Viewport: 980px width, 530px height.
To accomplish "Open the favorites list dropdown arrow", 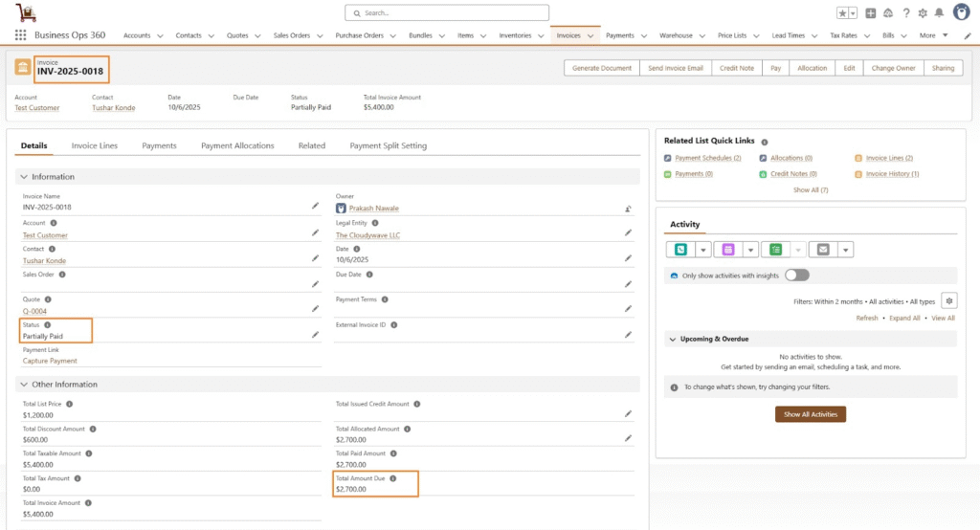I will tap(852, 13).
